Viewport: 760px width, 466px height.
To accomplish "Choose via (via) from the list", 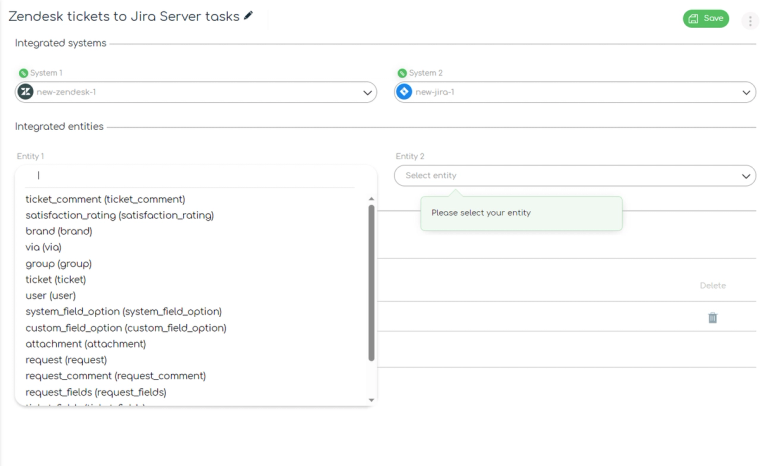I will pyautogui.click(x=43, y=247).
